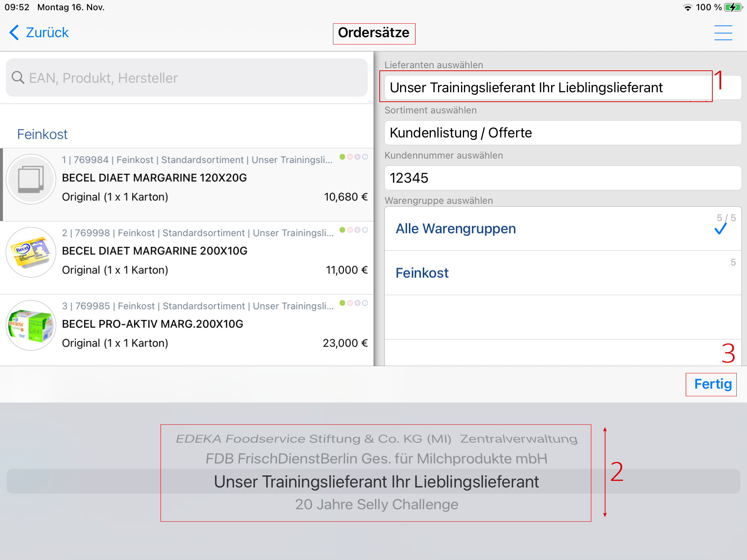Open the hamburger menu icon

pos(723,33)
